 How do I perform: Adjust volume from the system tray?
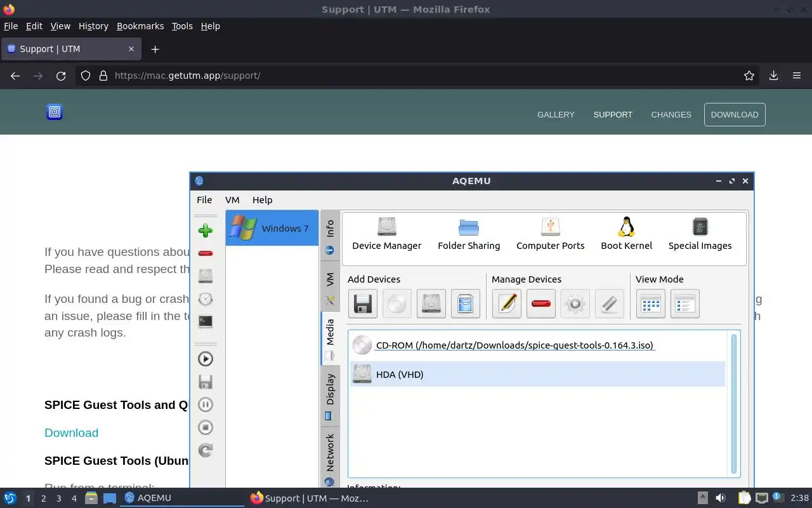(x=721, y=498)
